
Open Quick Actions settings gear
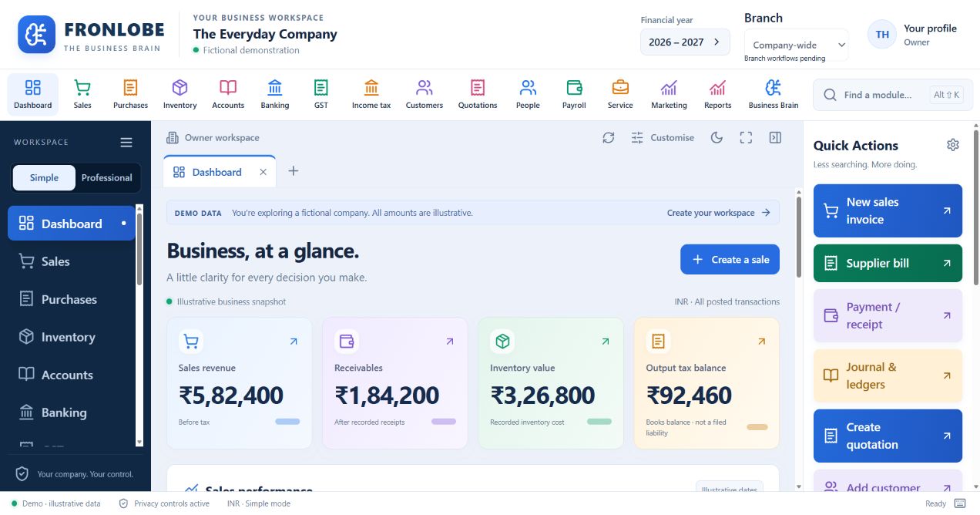click(x=953, y=145)
